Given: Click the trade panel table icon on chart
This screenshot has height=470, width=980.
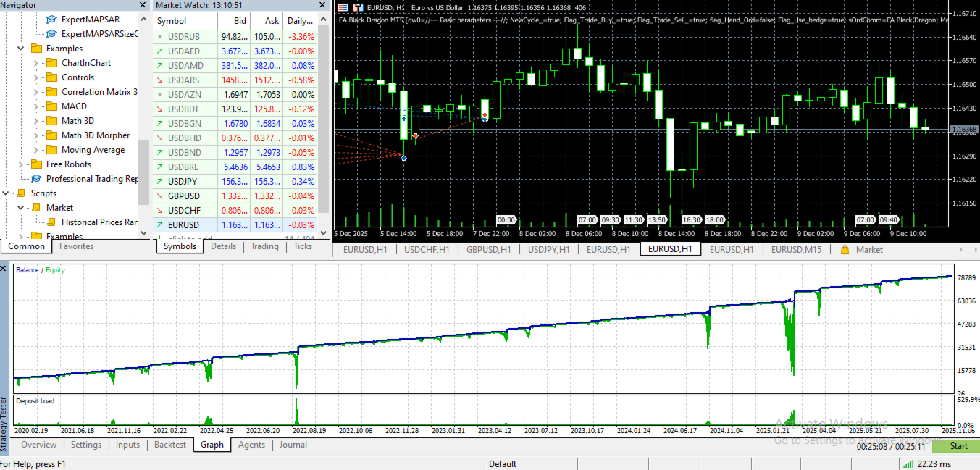Looking at the screenshot, I should click(x=343, y=7).
